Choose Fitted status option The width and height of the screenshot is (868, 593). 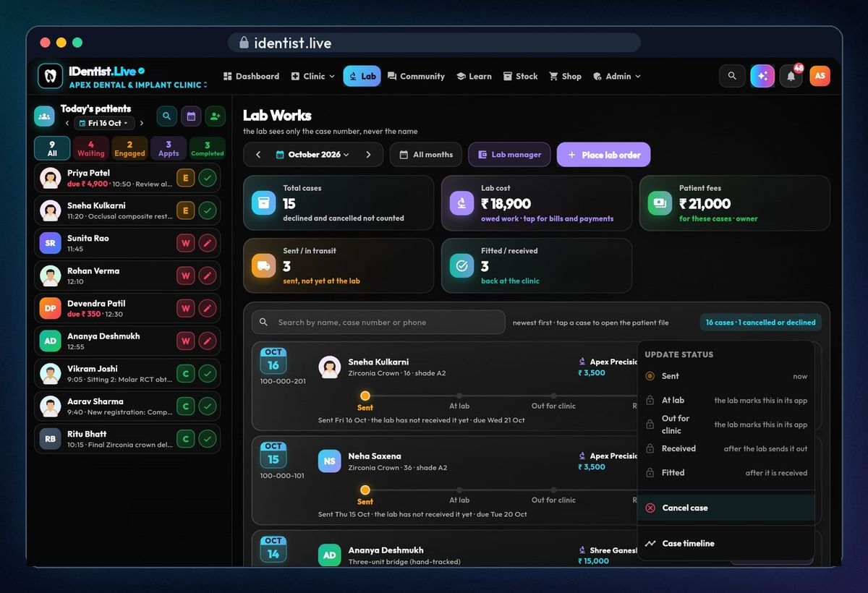pos(726,473)
